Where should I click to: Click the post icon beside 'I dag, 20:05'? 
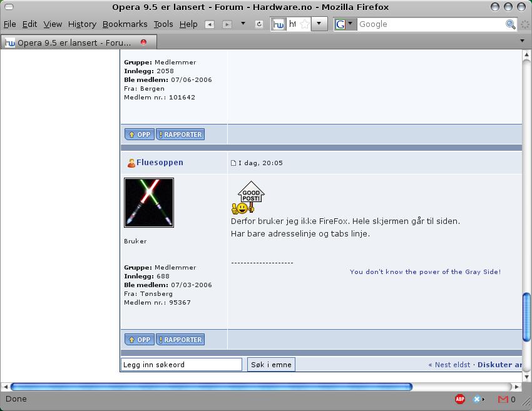pos(233,163)
